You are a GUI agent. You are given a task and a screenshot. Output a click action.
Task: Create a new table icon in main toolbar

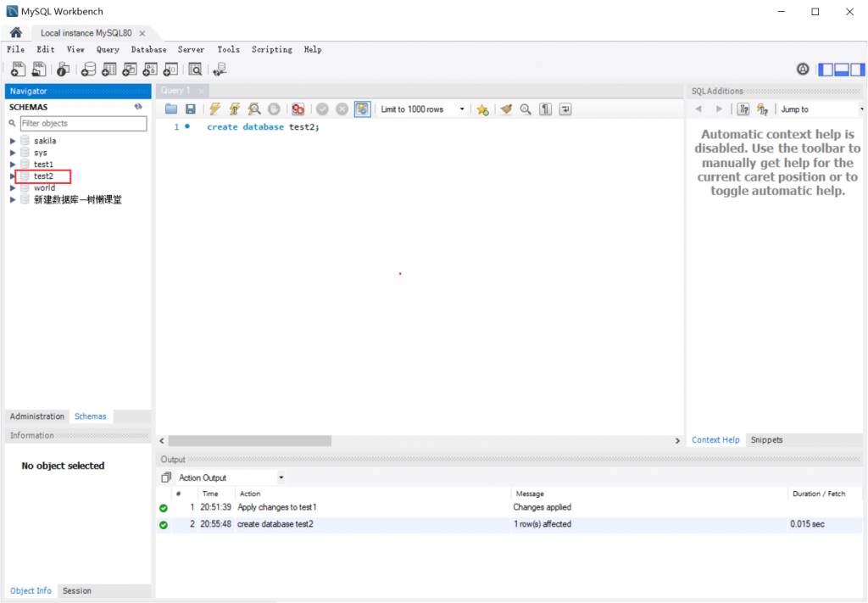pyautogui.click(x=109, y=70)
